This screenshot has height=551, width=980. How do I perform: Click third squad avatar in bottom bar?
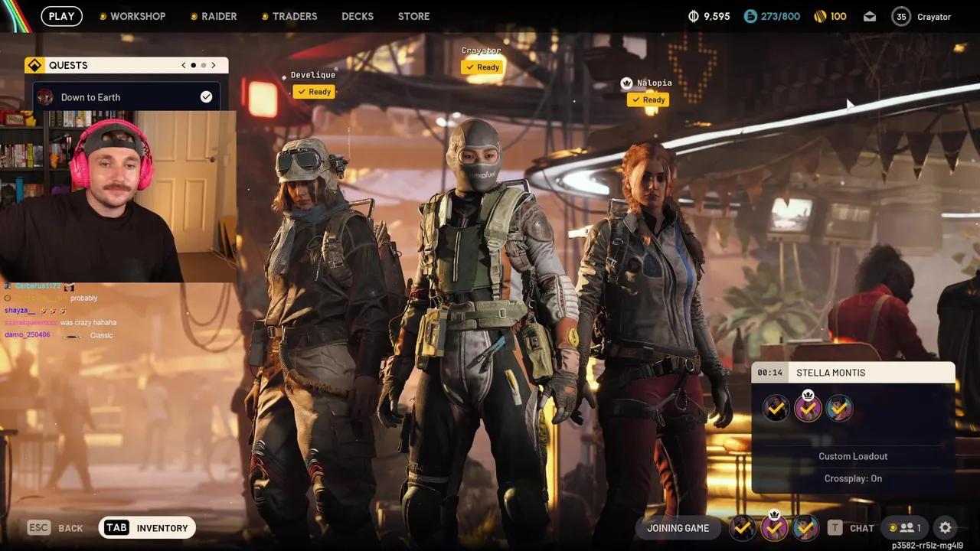point(805,527)
